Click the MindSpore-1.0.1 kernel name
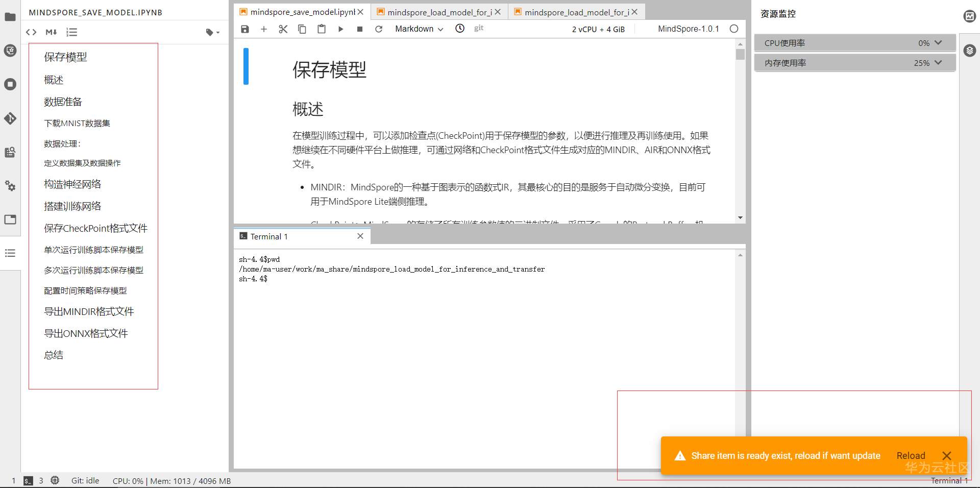The height and width of the screenshot is (488, 980). (689, 29)
